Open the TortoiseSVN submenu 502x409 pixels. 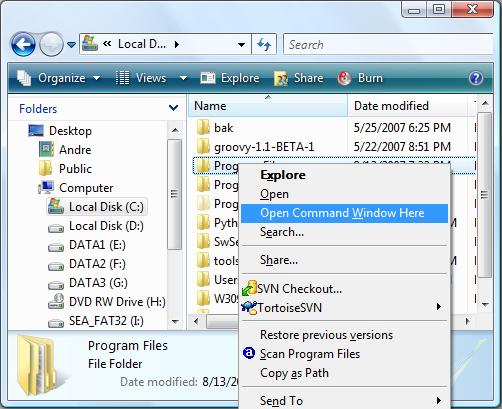click(x=344, y=307)
